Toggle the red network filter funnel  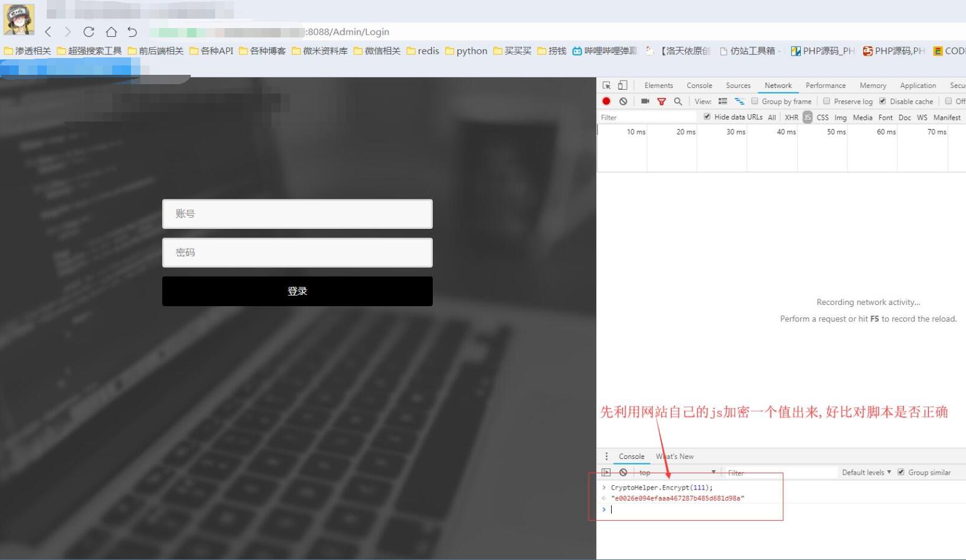tap(662, 101)
